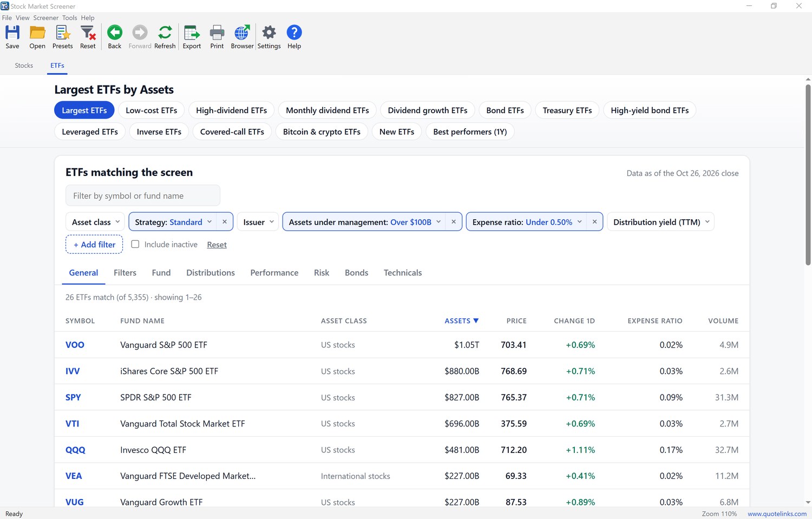Select the Distributions tab

(x=211, y=273)
